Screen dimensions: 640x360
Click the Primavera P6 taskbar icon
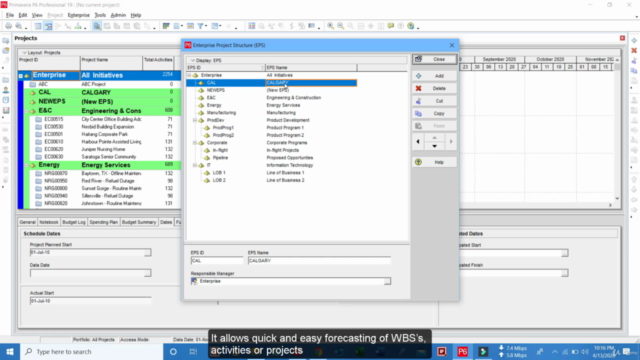[462, 351]
